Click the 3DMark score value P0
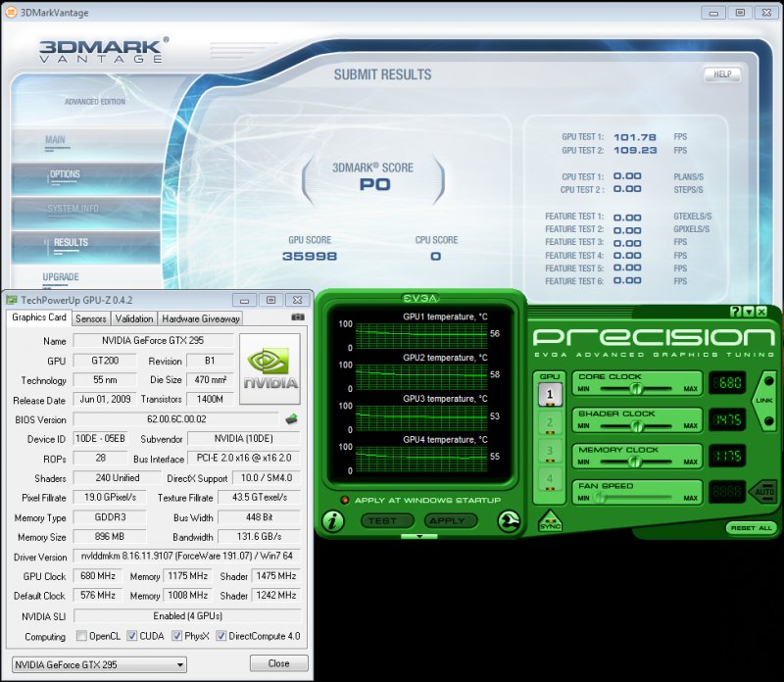 374,184
